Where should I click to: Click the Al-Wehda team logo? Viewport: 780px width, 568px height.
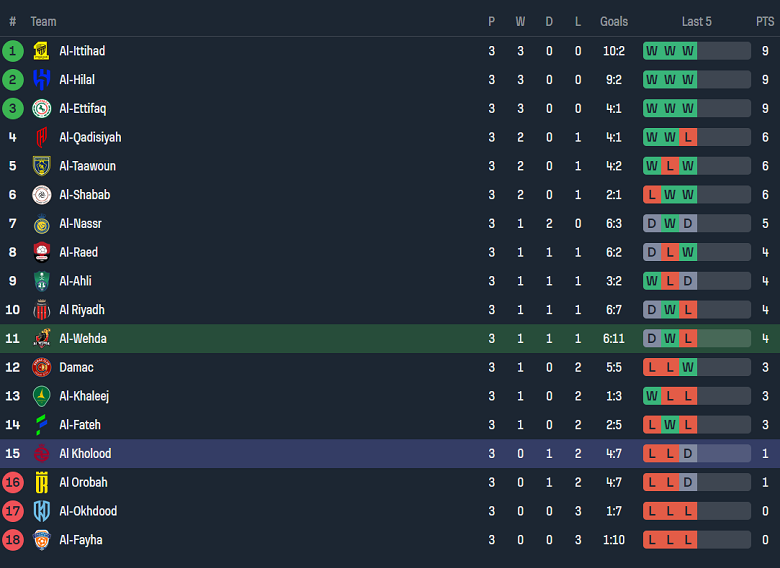tap(41, 339)
